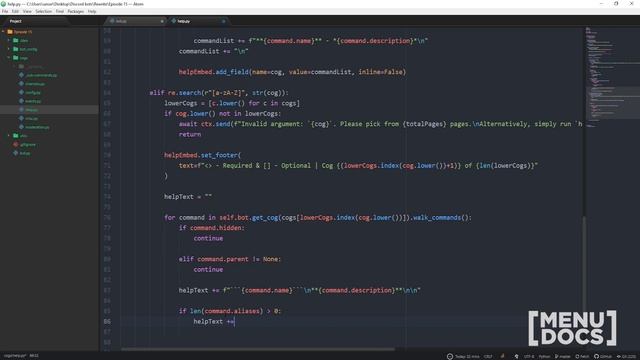Image resolution: width=640 pixels, height=360 pixels.
Task: Expand the utils folder arrow
Action: 9,136
